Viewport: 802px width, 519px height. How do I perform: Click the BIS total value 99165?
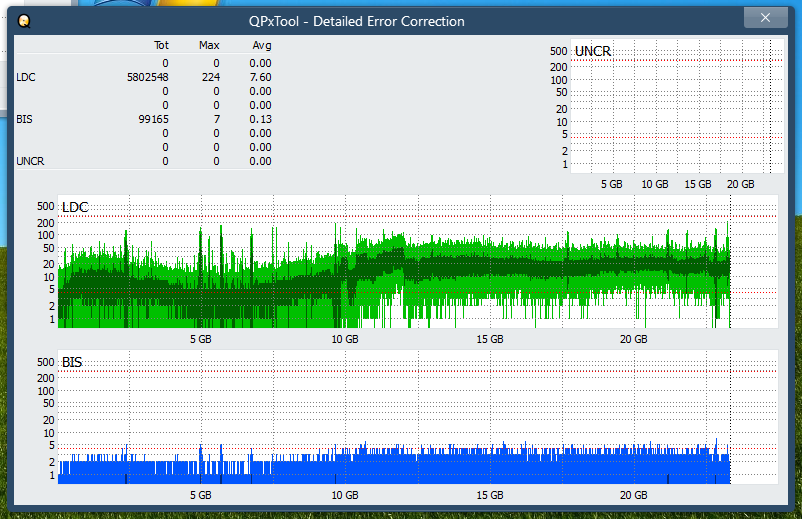tap(153, 119)
